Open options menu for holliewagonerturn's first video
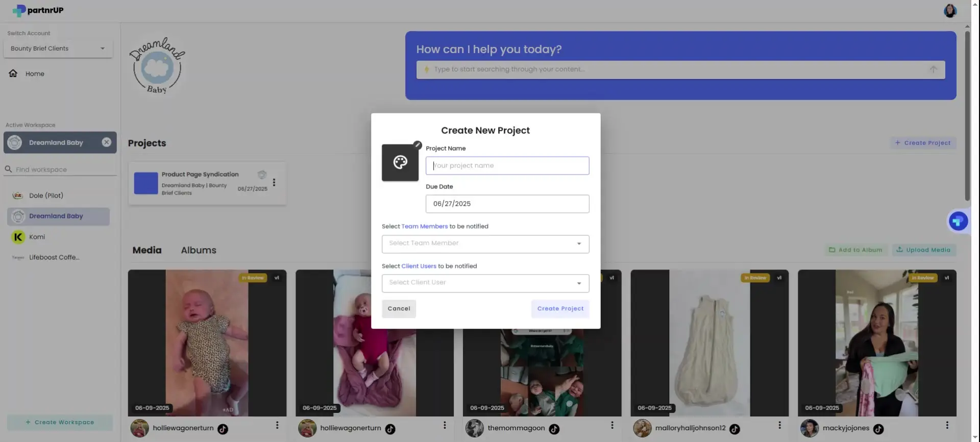The image size is (980, 442). point(277,425)
